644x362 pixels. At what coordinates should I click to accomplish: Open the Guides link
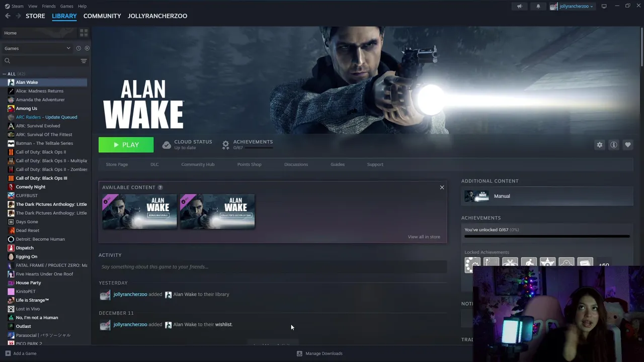[338, 164]
